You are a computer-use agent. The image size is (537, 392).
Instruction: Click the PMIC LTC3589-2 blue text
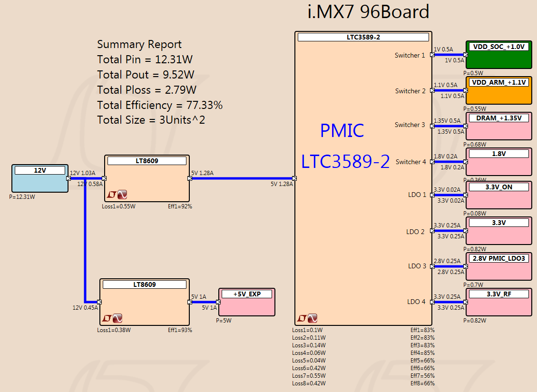[345, 146]
